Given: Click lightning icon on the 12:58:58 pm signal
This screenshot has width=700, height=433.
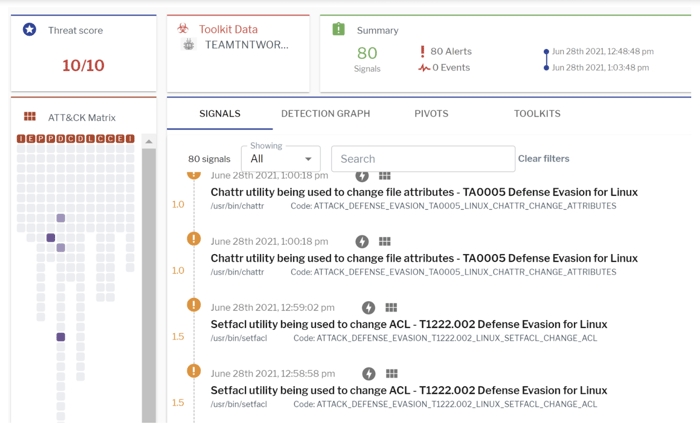Looking at the screenshot, I should tap(368, 374).
